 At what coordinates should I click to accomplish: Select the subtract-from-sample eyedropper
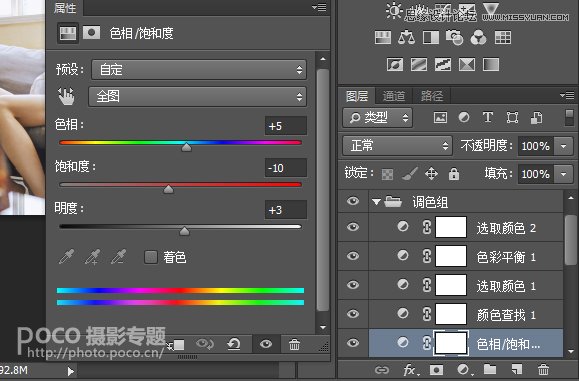[x=119, y=257]
